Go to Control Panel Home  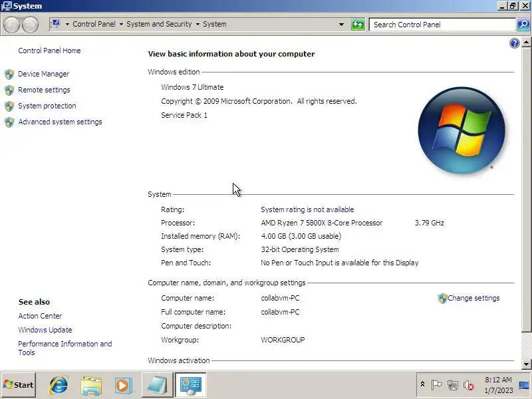(49, 51)
